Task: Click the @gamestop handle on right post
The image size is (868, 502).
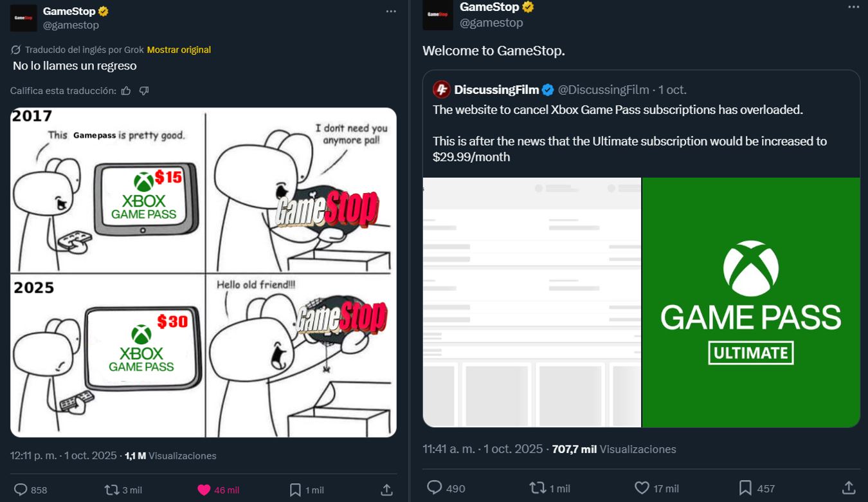Action: coord(491,23)
